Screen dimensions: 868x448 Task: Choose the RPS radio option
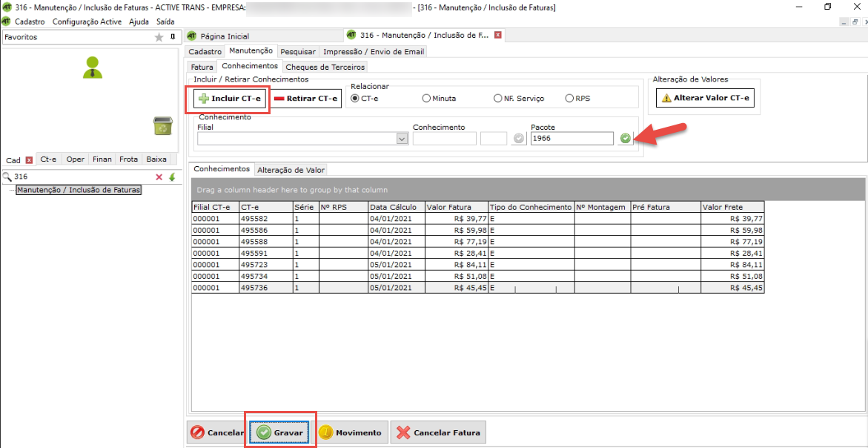[x=569, y=98]
